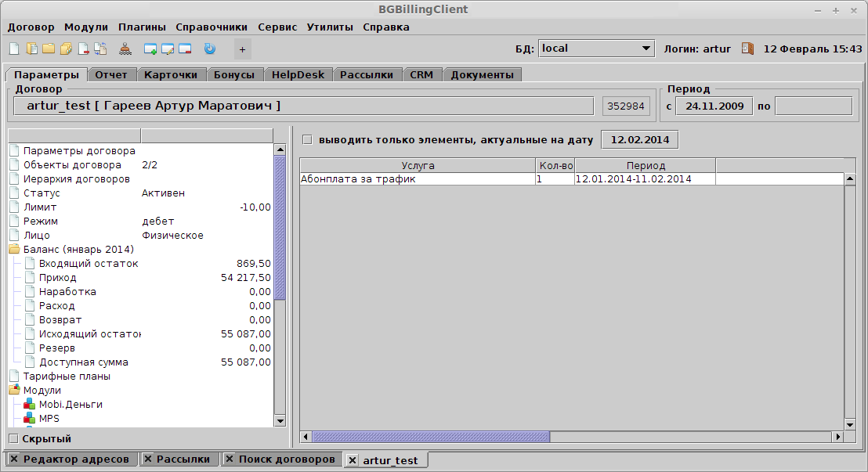Click the document with red minus icon
The image size is (868, 472).
[x=83, y=49]
